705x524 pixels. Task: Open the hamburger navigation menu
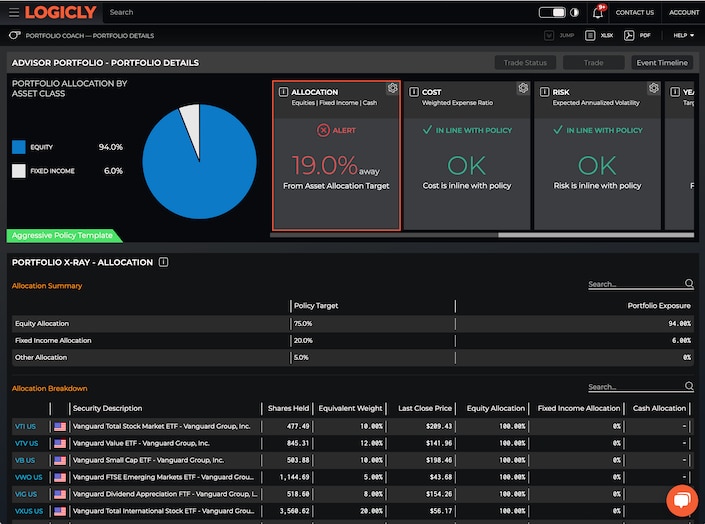(14, 12)
